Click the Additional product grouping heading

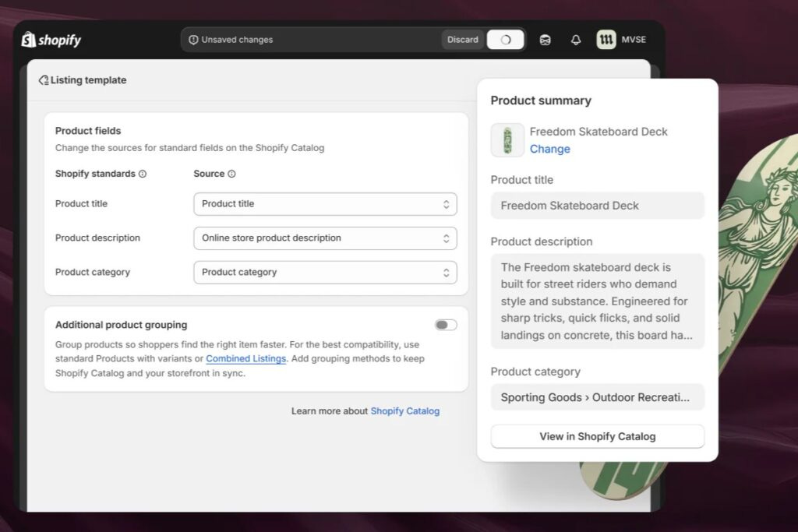(x=121, y=325)
